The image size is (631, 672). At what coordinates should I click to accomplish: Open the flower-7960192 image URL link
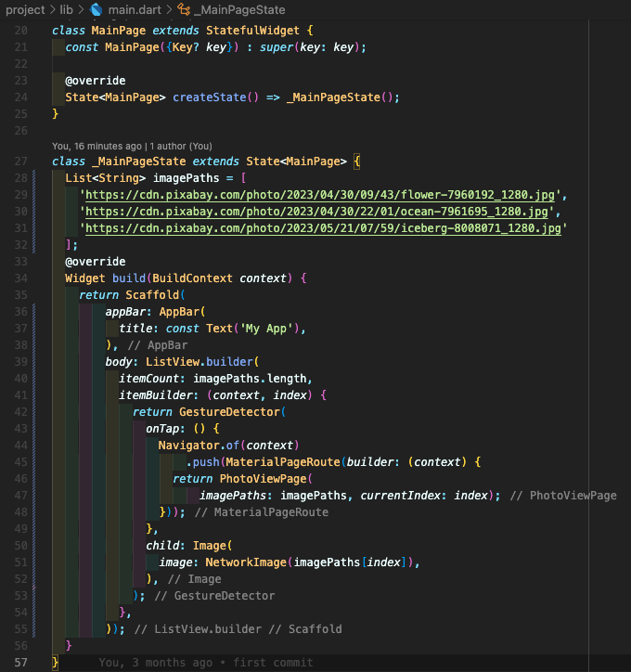320,195
